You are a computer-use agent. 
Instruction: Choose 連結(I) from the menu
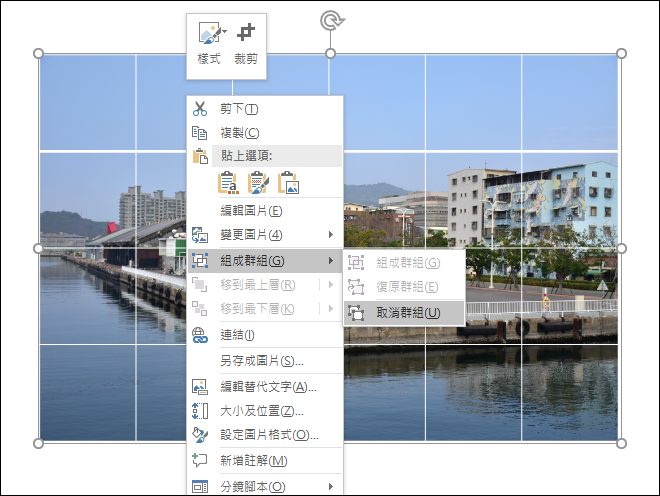point(265,335)
